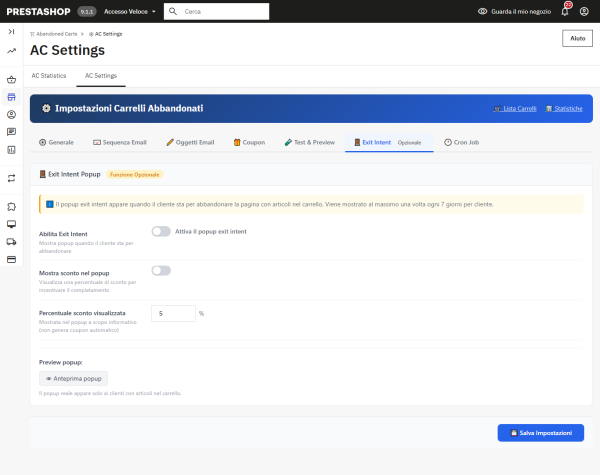Screen dimensions: 600x475
Task: Open the customers icon in sidebar
Action: tap(11, 114)
